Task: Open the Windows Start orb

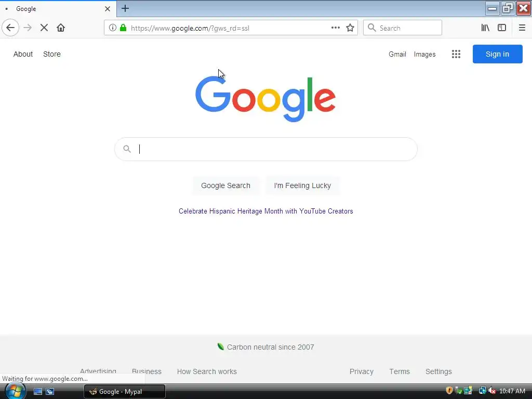Action: click(15, 391)
